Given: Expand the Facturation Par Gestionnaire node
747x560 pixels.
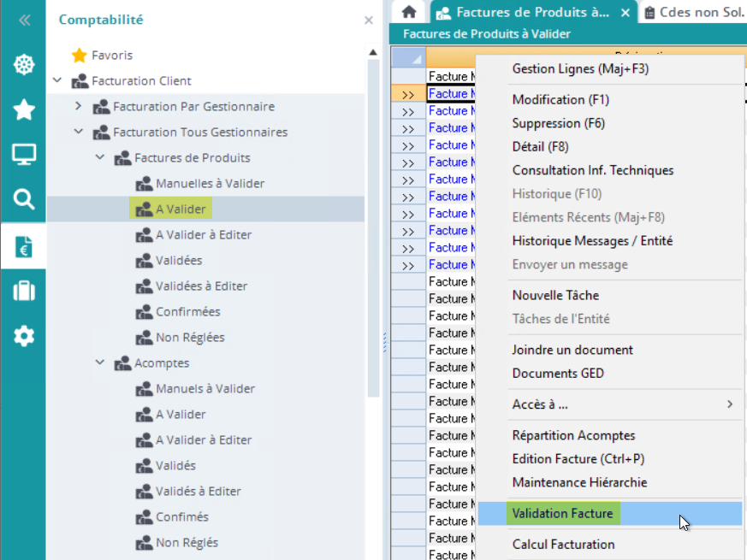Looking at the screenshot, I should 79,107.
